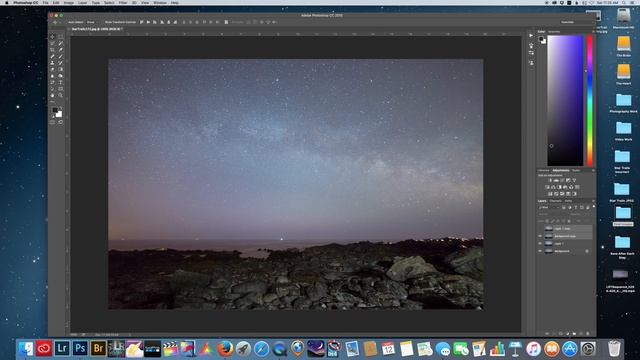Open the Layers panel flyout menu
This screenshot has height=360, width=640.
tap(593, 201)
